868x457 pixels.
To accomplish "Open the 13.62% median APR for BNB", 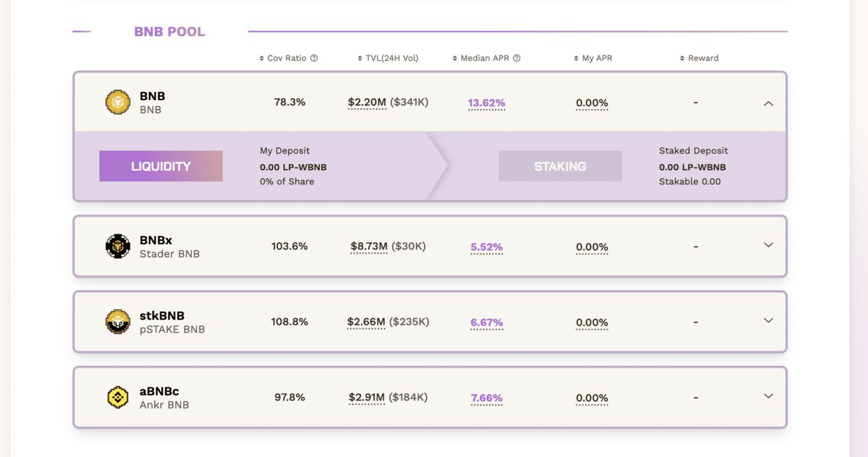I will 487,103.
